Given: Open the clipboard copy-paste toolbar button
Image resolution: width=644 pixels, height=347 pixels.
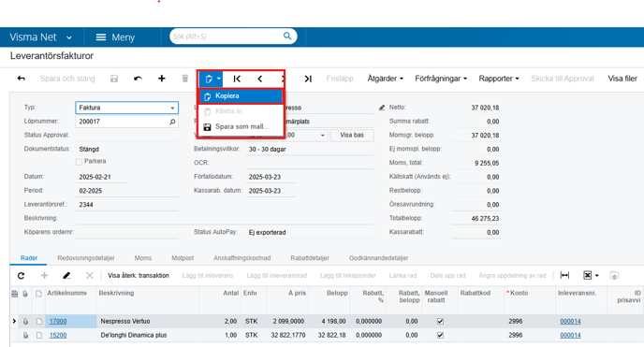Looking at the screenshot, I should coord(212,79).
